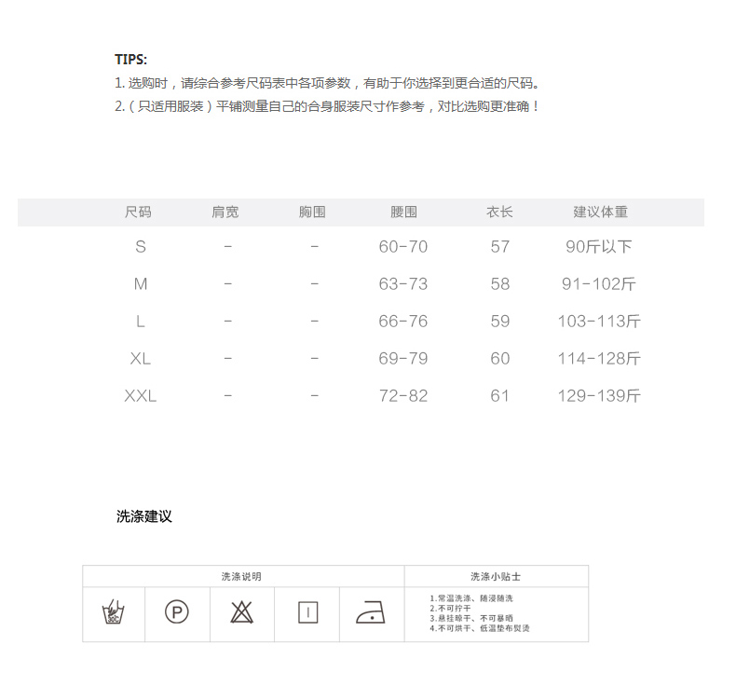
Task: Click the crossed-out triangle no-bleach icon
Action: coord(242,612)
